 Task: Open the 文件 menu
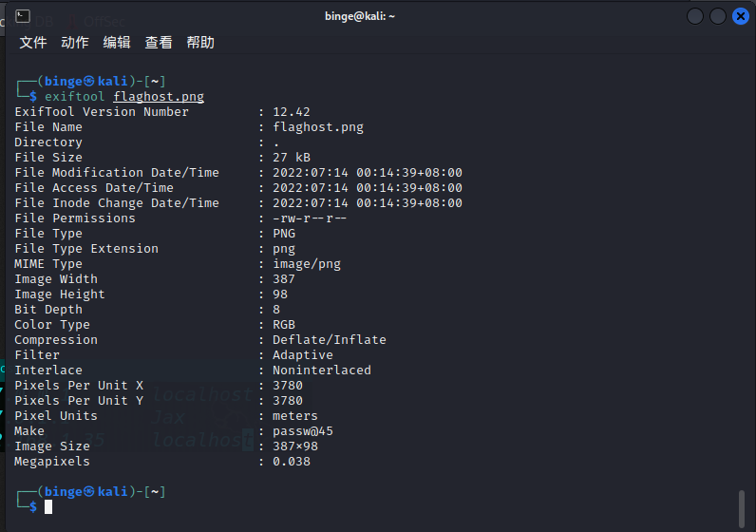pyautogui.click(x=33, y=43)
